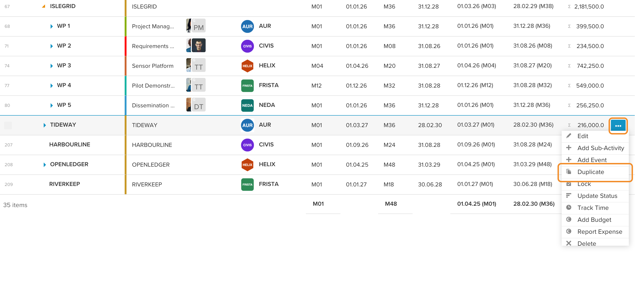Click the NEDA logo in WP 5 row
The width and height of the screenshot is (644, 285).
point(247,105)
